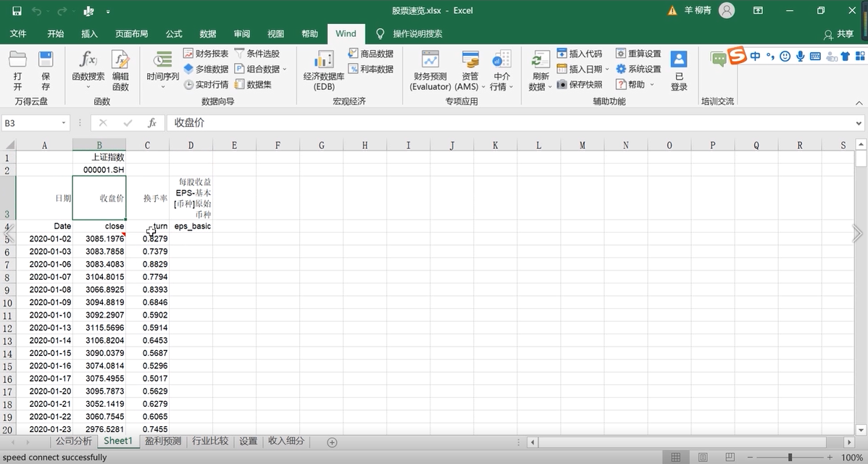Click the horizontal scrollbar track
868x464 pixels.
pyautogui.click(x=691, y=442)
